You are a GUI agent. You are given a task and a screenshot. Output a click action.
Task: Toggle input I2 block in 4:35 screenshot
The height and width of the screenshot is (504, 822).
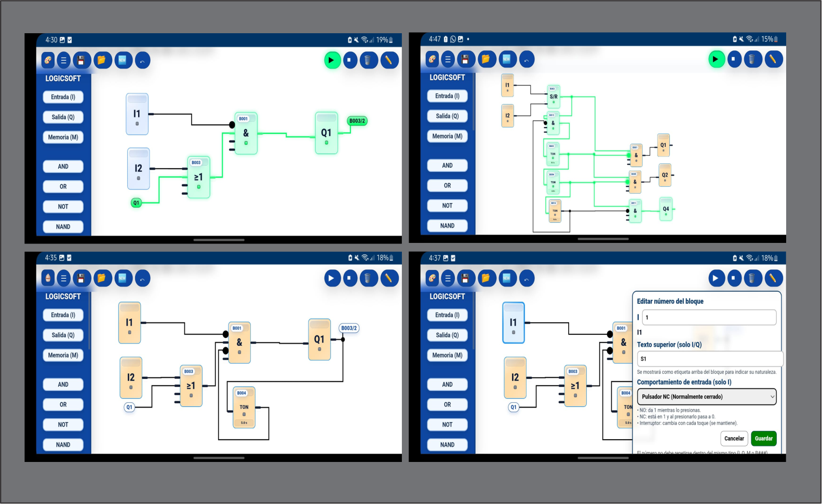click(131, 377)
